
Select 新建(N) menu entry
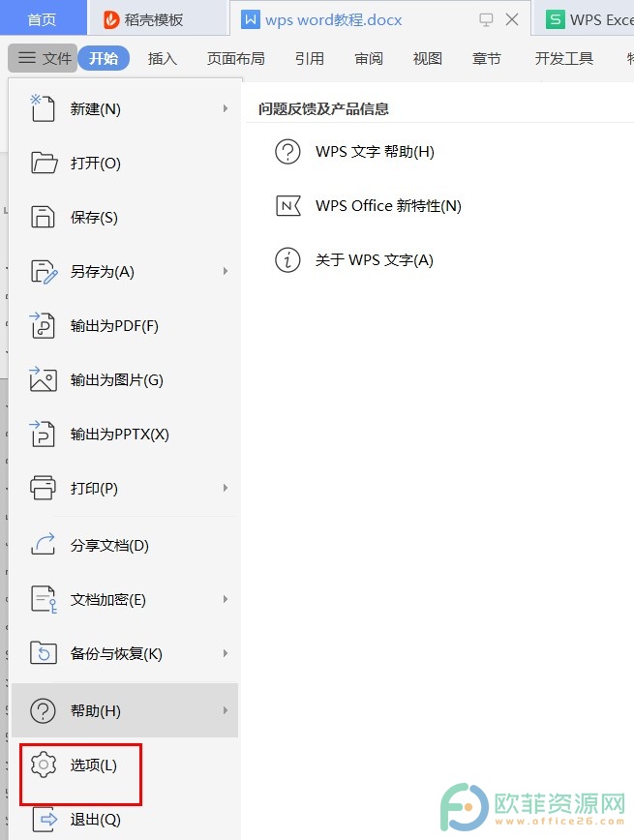click(124, 108)
